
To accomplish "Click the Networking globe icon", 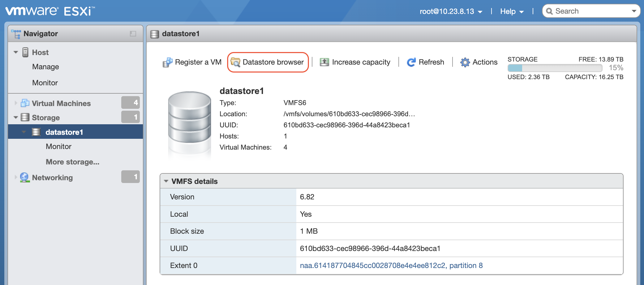I will click(24, 177).
